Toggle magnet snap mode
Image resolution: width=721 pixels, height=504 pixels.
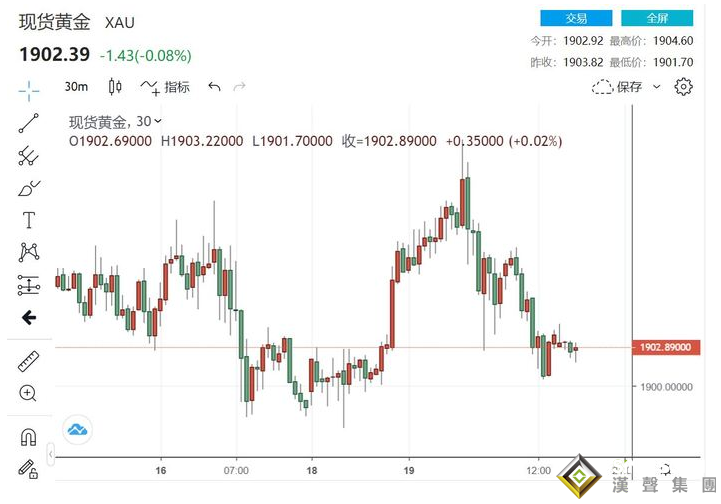click(28, 437)
